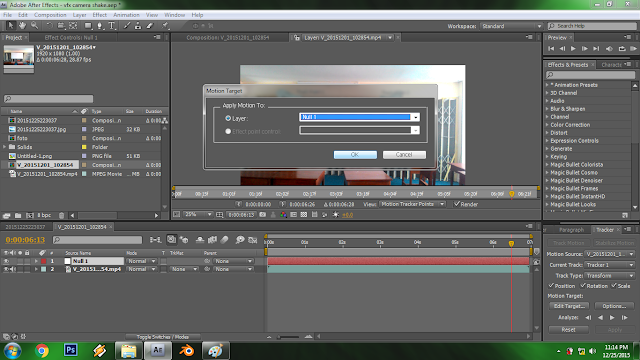Image resolution: width=640 pixels, height=360 pixels.
Task: Open the Window menu
Action: (x=174, y=15)
